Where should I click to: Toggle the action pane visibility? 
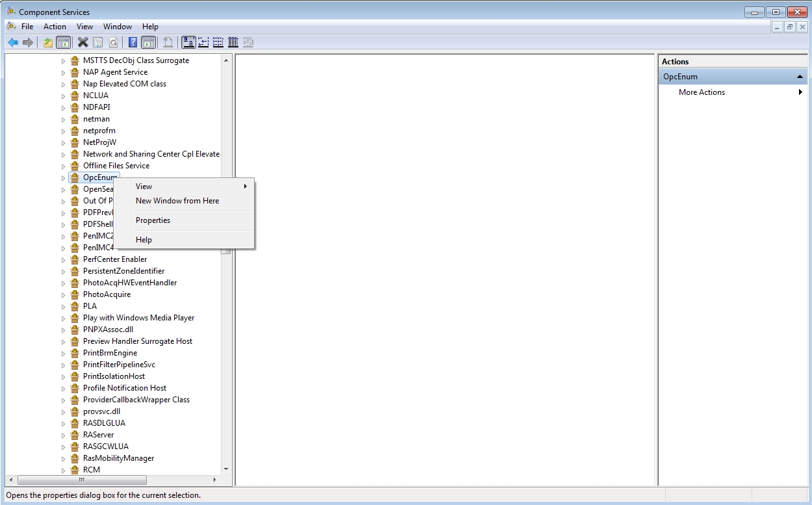pyautogui.click(x=149, y=42)
